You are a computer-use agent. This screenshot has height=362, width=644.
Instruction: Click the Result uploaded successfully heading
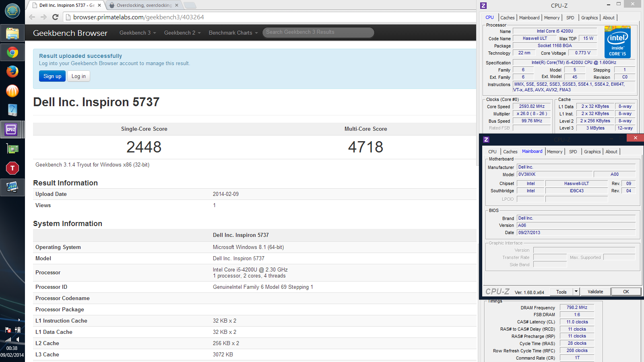coord(80,56)
